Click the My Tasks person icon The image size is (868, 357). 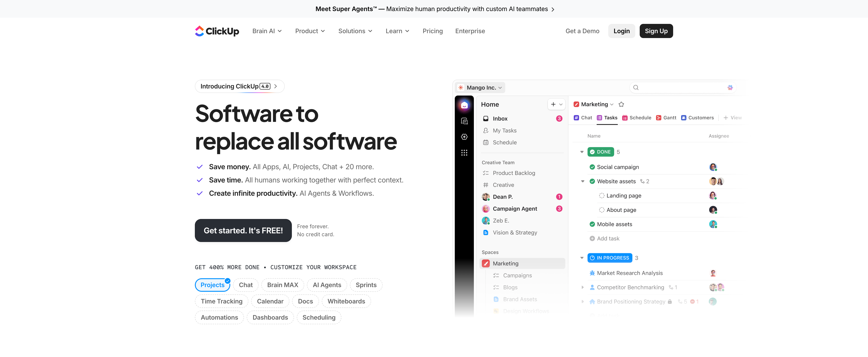(486, 131)
